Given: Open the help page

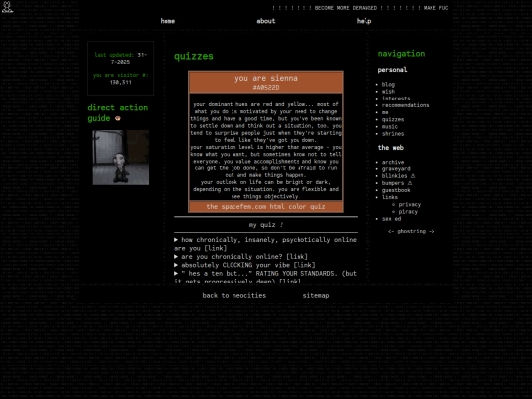Looking at the screenshot, I should tap(364, 21).
